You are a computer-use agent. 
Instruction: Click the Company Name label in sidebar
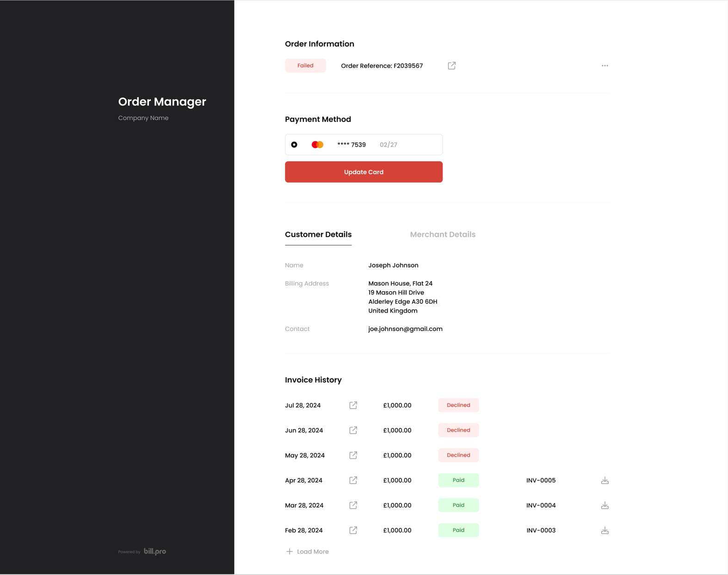coord(143,118)
